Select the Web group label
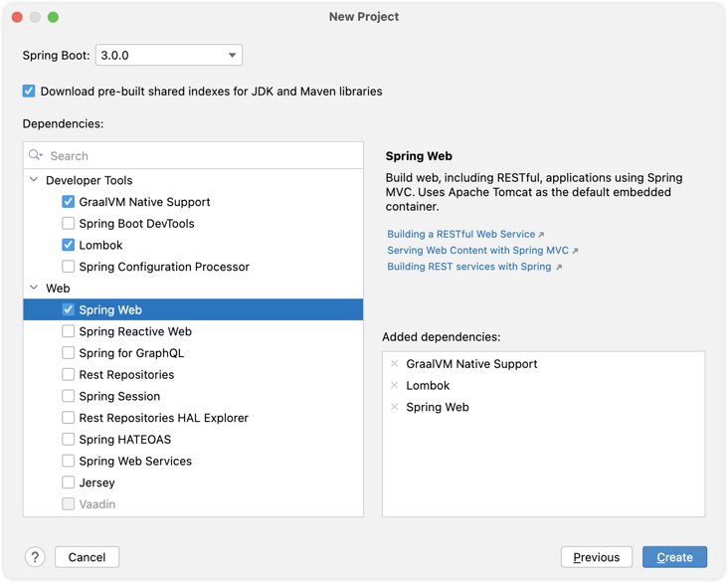Image resolution: width=728 pixels, height=583 pixels. [58, 289]
